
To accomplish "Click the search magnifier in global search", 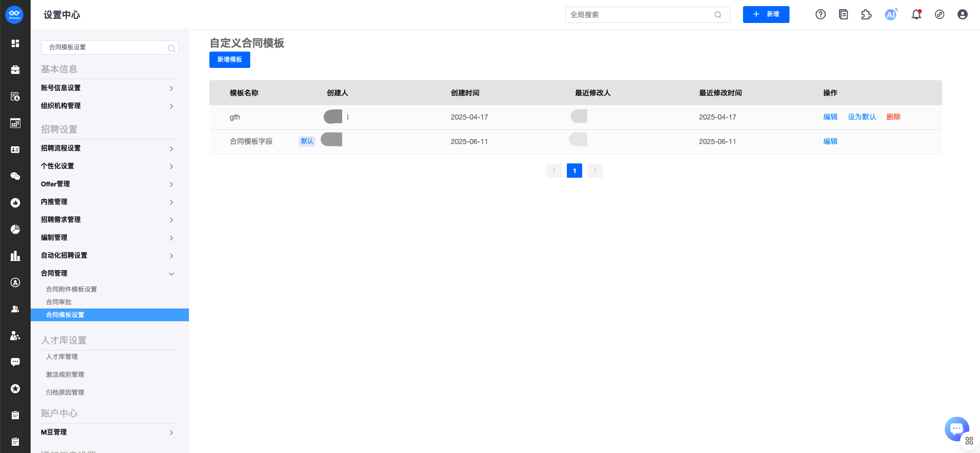I will coord(718,15).
